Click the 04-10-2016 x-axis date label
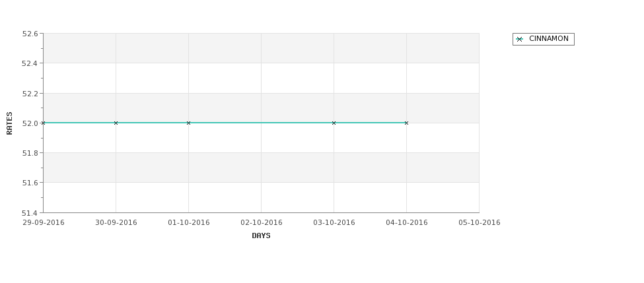This screenshot has height=283, width=644. pyautogui.click(x=407, y=223)
